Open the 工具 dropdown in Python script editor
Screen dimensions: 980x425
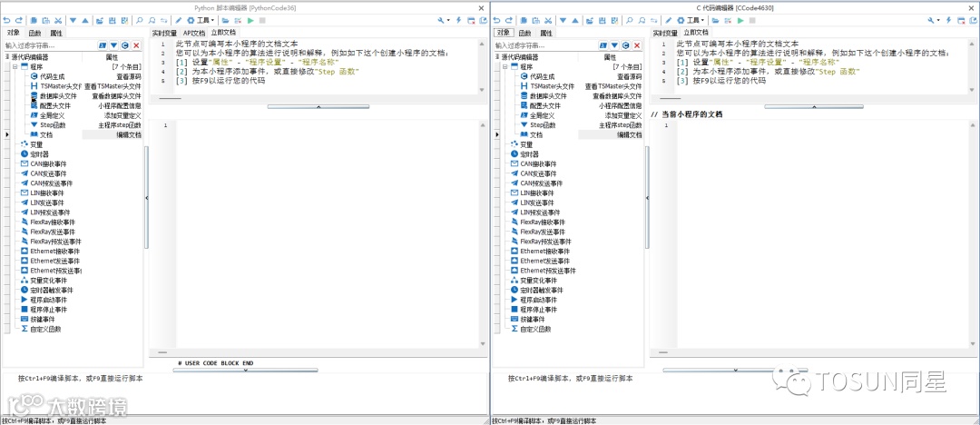click(201, 20)
